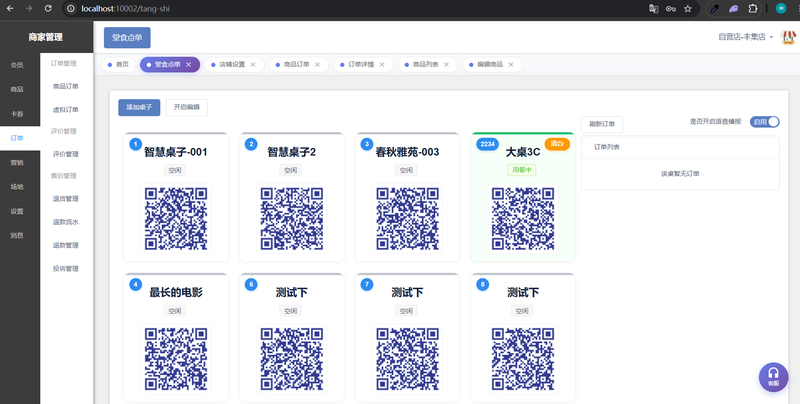Viewport: 800px width, 404px height.
Task: Toggle the 语音播报 启用 switch
Action: pos(764,122)
